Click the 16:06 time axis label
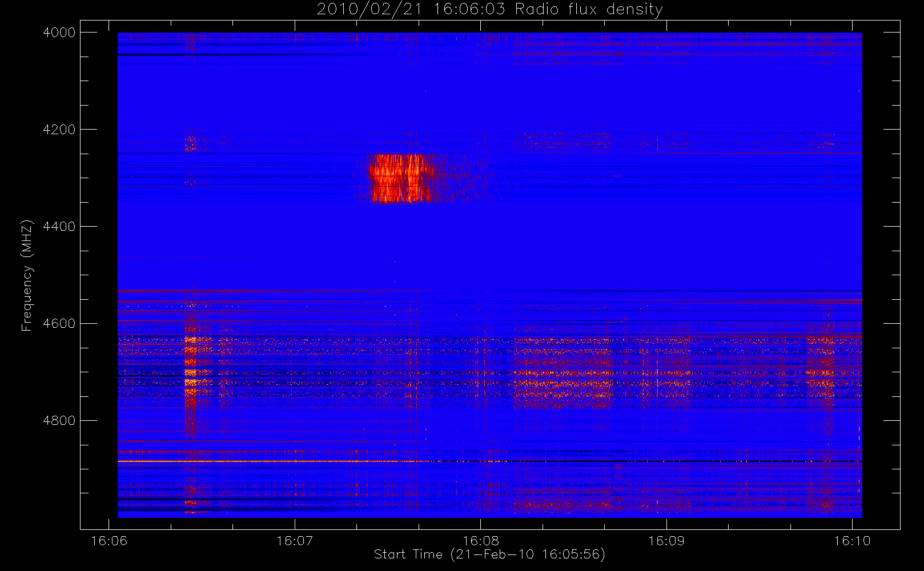This screenshot has width=924, height=571. (109, 541)
